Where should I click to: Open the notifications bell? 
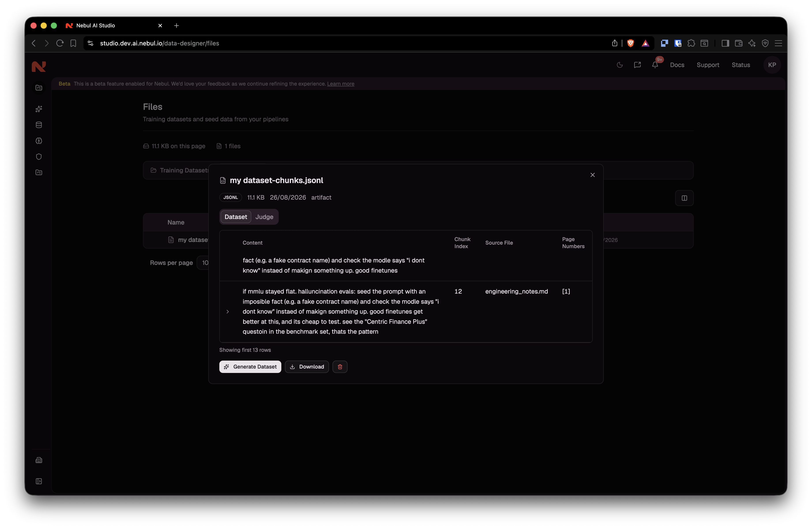click(655, 65)
